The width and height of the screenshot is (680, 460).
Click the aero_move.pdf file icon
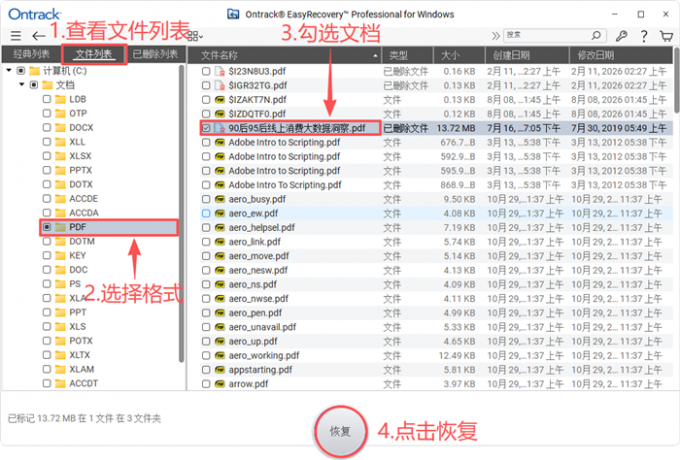click(220, 256)
